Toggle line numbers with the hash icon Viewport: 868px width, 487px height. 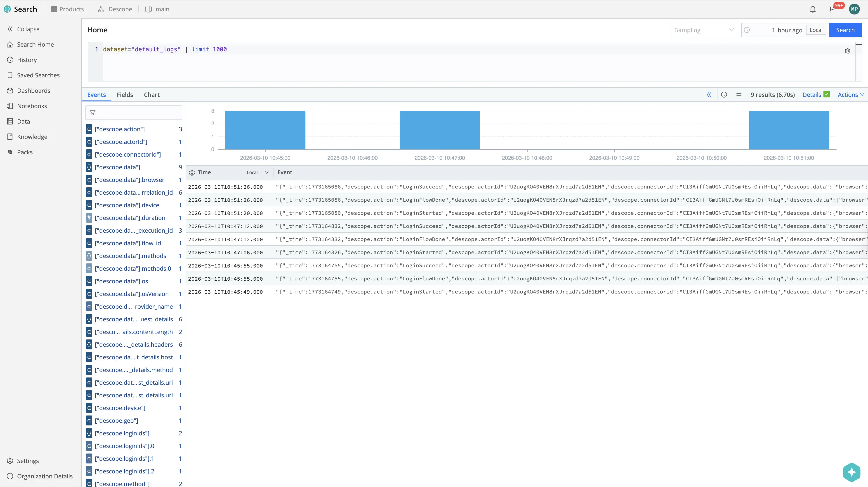[x=739, y=94]
